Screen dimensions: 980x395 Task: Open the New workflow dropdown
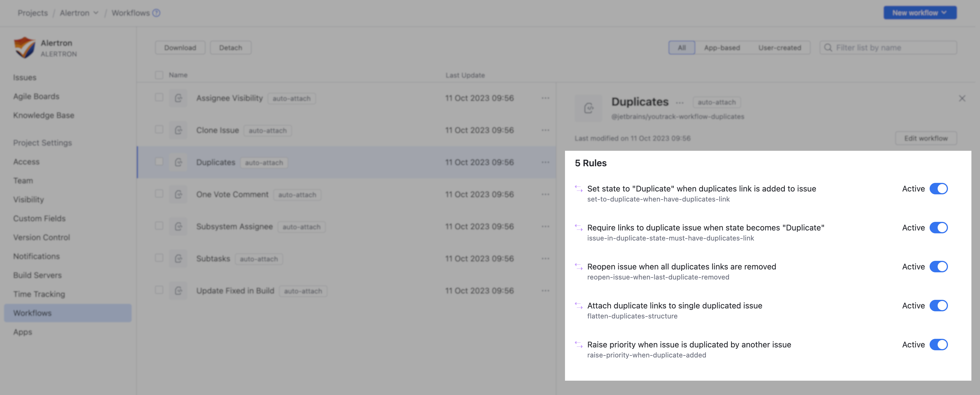pos(920,13)
